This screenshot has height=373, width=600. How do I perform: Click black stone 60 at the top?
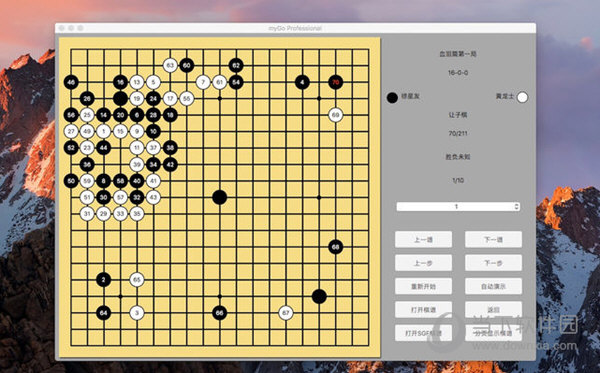pyautogui.click(x=186, y=65)
